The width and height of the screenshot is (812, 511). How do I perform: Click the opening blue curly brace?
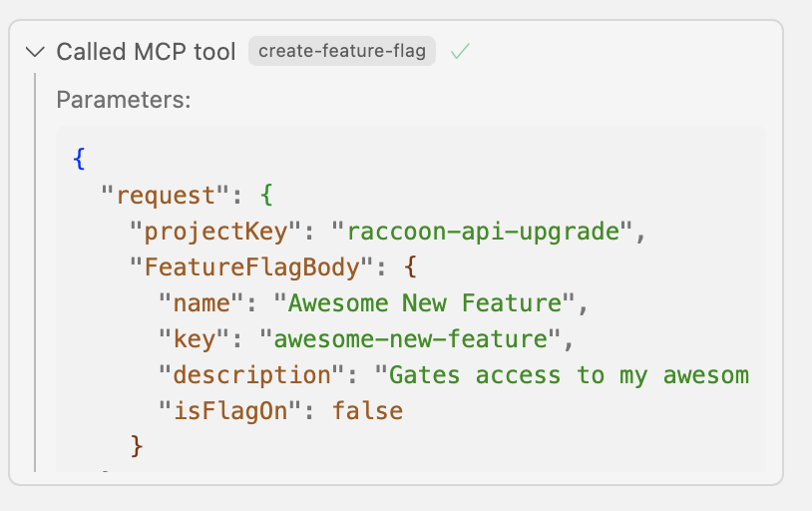[x=79, y=158]
